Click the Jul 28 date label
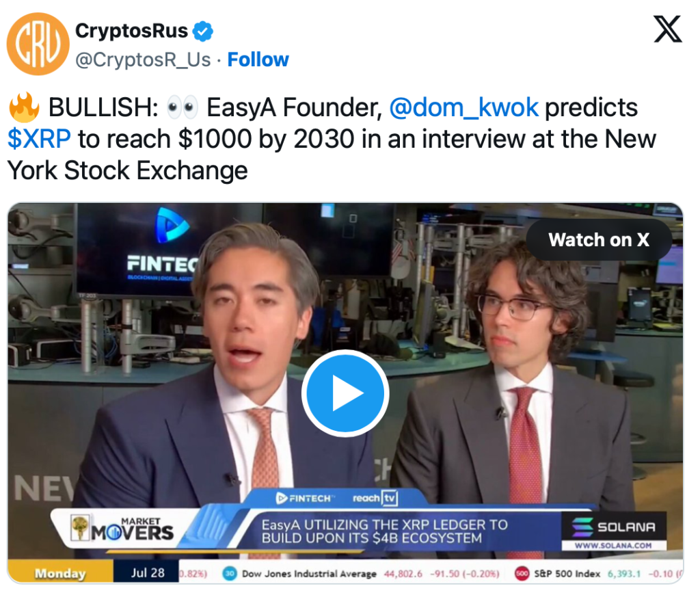The height and width of the screenshot is (595, 700). (x=148, y=572)
